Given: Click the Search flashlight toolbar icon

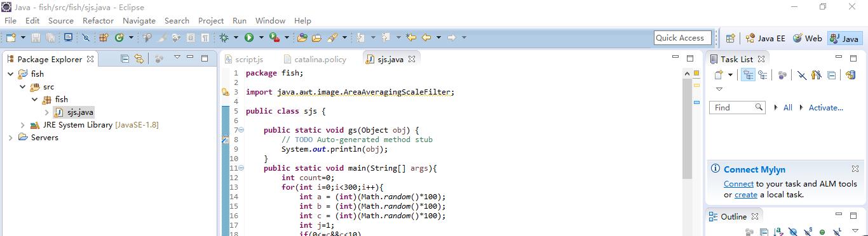Looking at the screenshot, I should (x=332, y=38).
